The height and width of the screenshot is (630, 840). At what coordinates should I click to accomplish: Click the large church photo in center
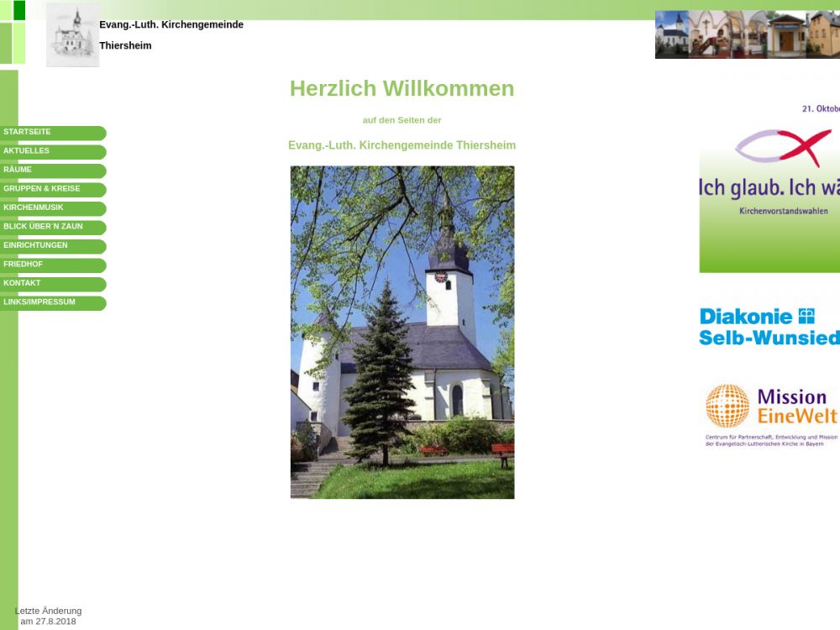click(x=402, y=332)
